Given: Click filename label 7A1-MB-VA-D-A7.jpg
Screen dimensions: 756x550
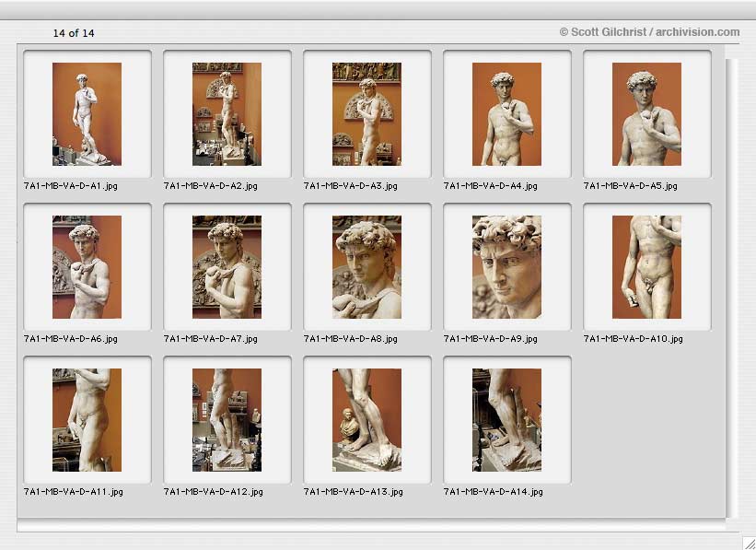Looking at the screenshot, I should [x=210, y=339].
